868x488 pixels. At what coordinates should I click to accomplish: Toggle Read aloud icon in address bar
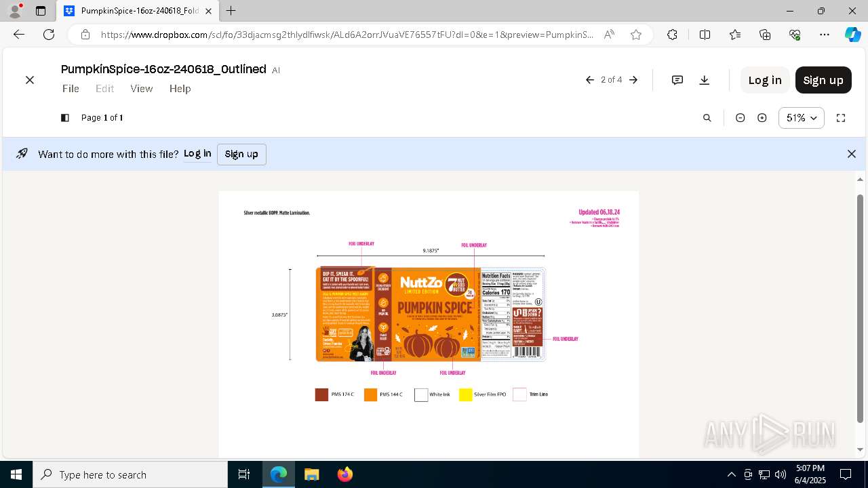[609, 35]
